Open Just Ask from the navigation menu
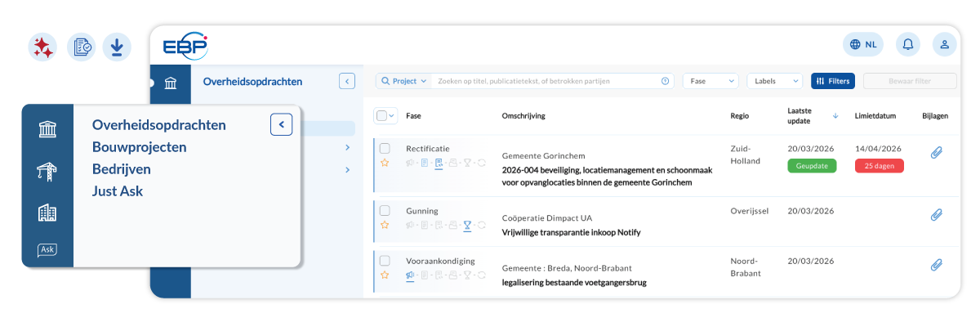This screenshot has height=327, width=980. [118, 191]
